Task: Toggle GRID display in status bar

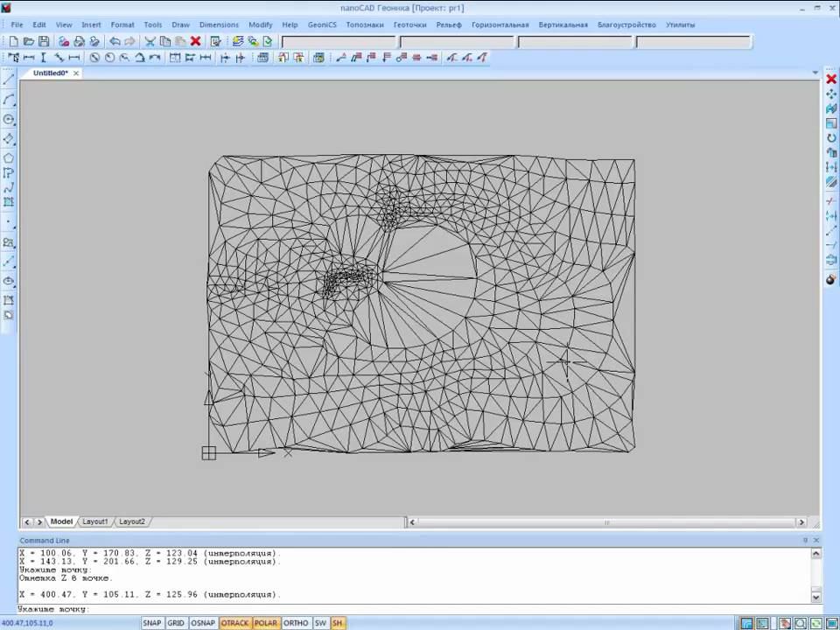Action: (176, 623)
